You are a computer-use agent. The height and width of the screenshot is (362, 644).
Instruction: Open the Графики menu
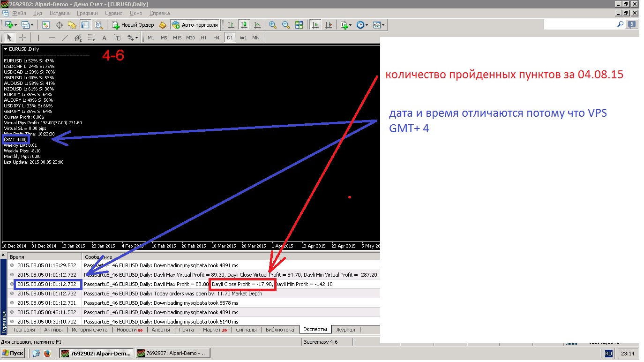coord(87,14)
